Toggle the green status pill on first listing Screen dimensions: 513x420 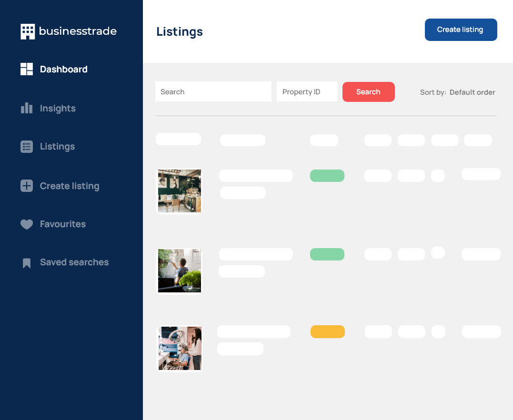[x=327, y=175]
